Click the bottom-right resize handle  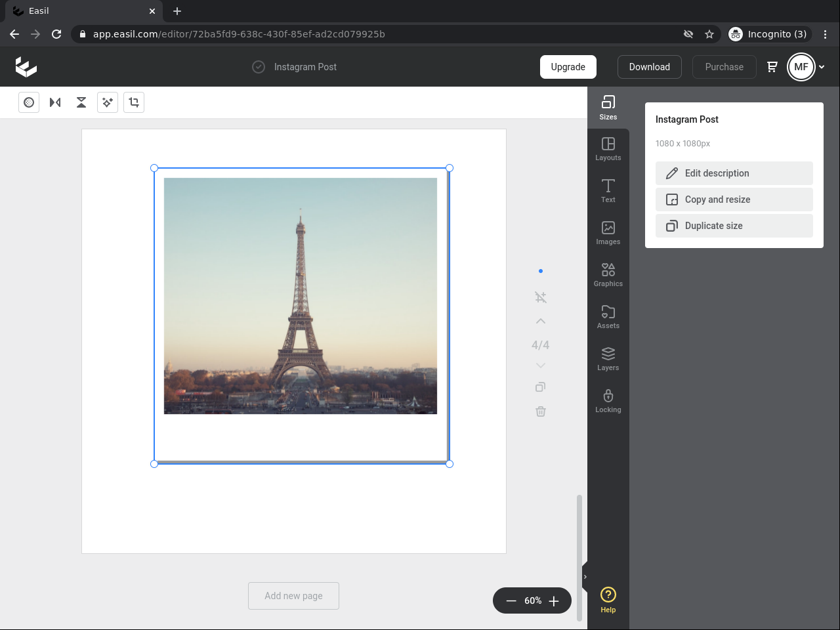click(x=450, y=464)
